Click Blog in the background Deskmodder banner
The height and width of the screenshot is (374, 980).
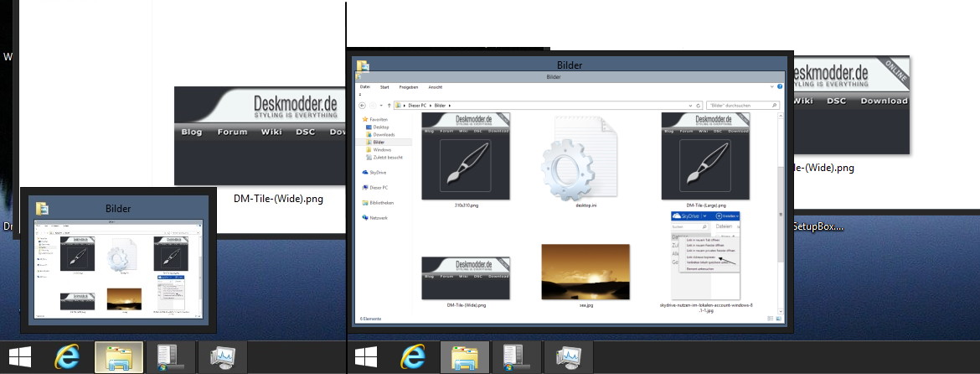(x=192, y=132)
